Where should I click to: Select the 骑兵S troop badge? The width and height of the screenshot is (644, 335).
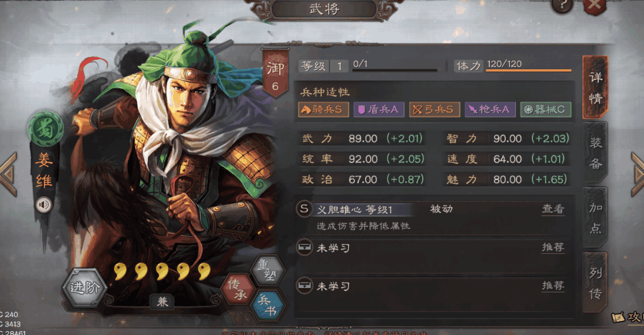323,109
